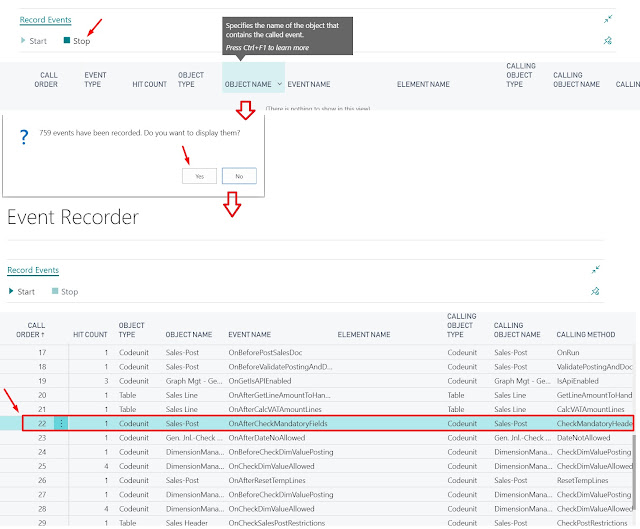Viewport: 640px width, 529px height.
Task: Click the ResetTempLines calling method cell
Action: [x=582, y=480]
